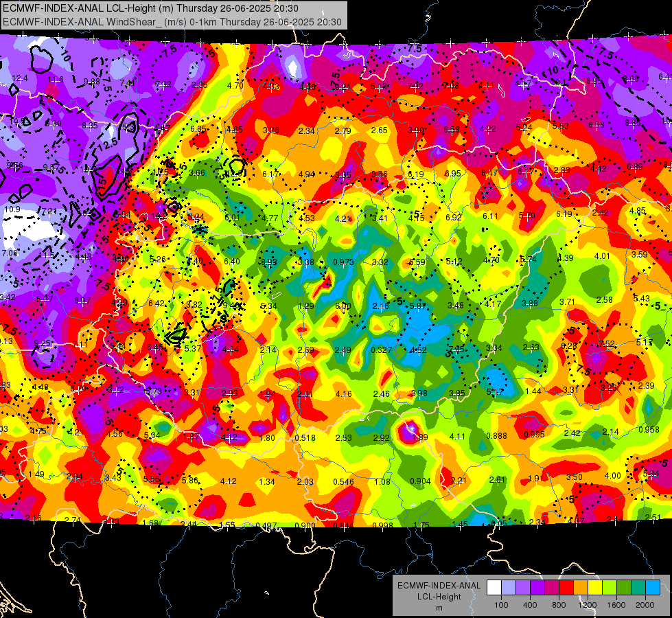Click the map value 4.70
672x618 pixels.
click(235, 85)
